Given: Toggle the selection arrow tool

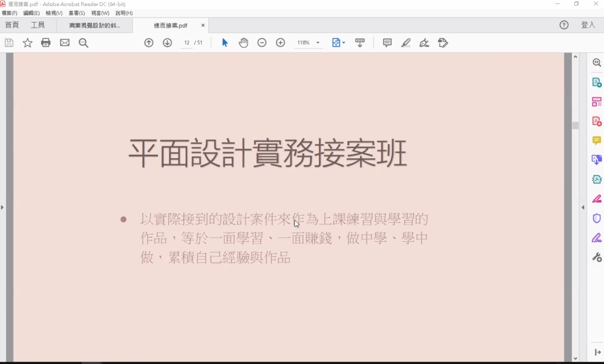Looking at the screenshot, I should click(225, 43).
